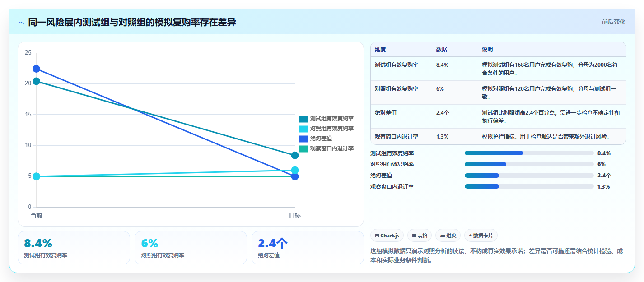Click the 1.3% label beside last progress bar

(x=604, y=186)
